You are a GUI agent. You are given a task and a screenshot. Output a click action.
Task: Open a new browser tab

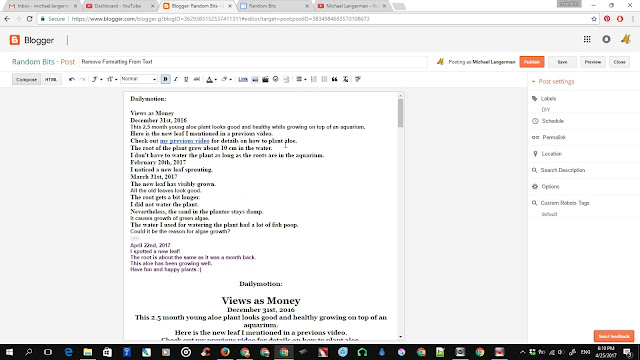(x=399, y=6)
